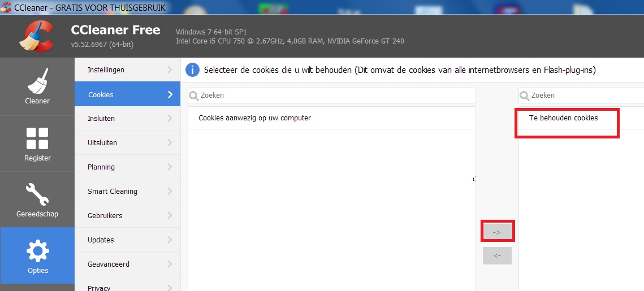Open the Smart Cleaning page
This screenshot has width=644, height=291.
[127, 191]
